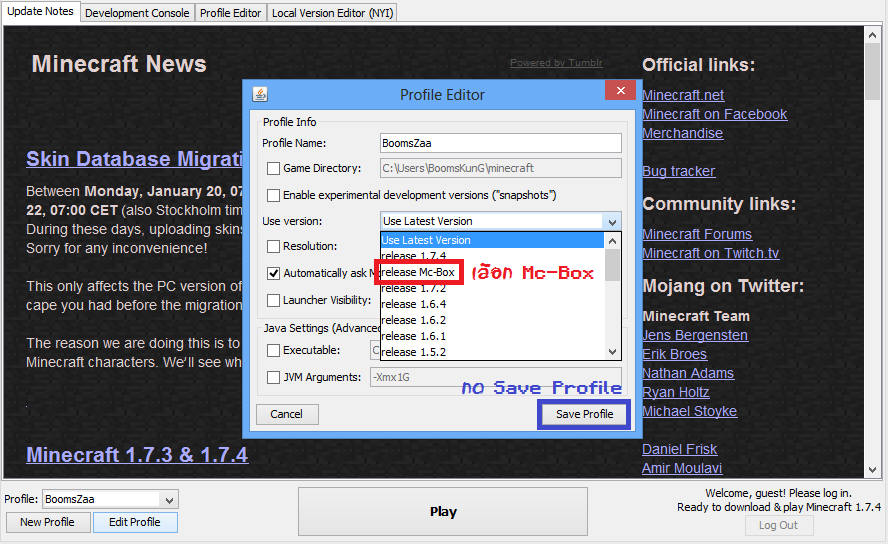Viewport: 888px width, 544px height.
Task: Choose release 1.5.2 from the version list
Action: (492, 352)
